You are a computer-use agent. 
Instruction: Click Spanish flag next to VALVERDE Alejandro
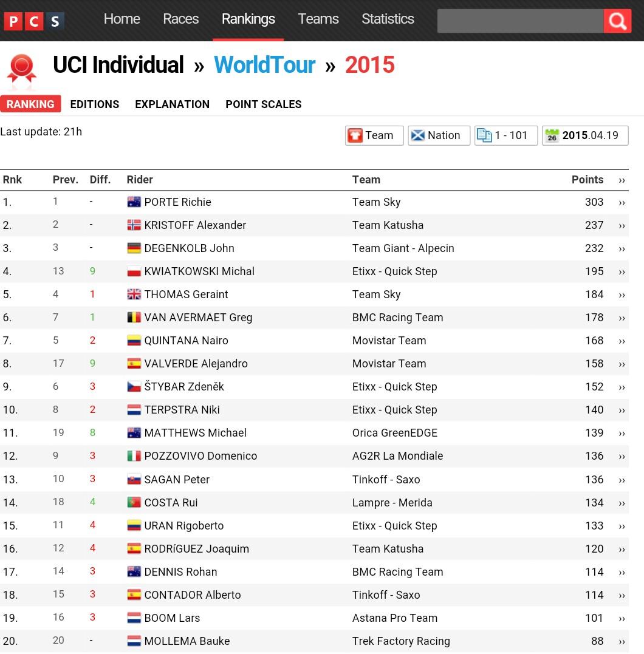134,364
